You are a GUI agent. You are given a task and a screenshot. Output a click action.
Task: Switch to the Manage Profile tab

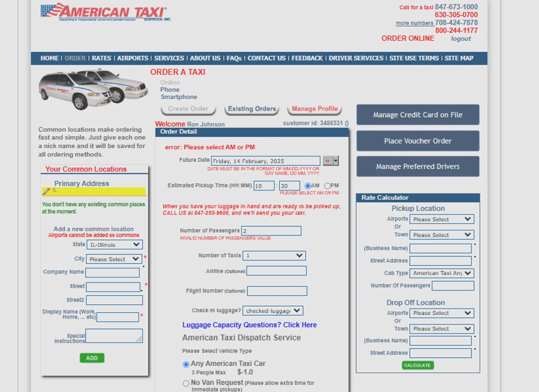[315, 109]
